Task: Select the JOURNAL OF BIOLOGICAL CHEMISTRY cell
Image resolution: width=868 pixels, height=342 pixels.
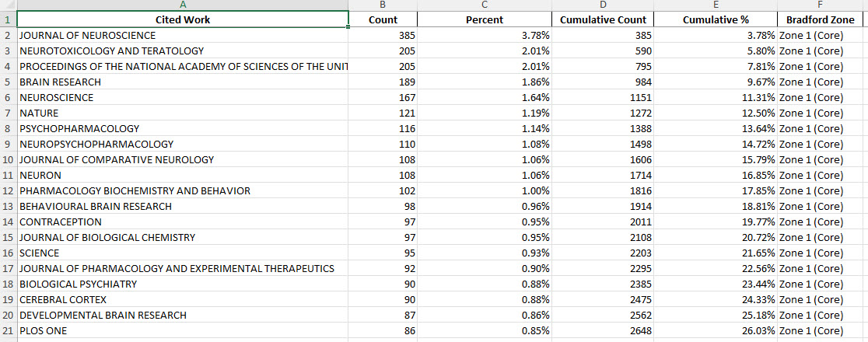Action: pyautogui.click(x=183, y=237)
